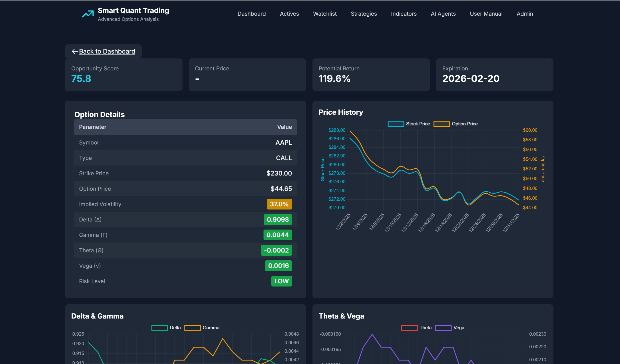The height and width of the screenshot is (364, 620).
Task: Go to the Strategies section
Action: pyautogui.click(x=364, y=14)
